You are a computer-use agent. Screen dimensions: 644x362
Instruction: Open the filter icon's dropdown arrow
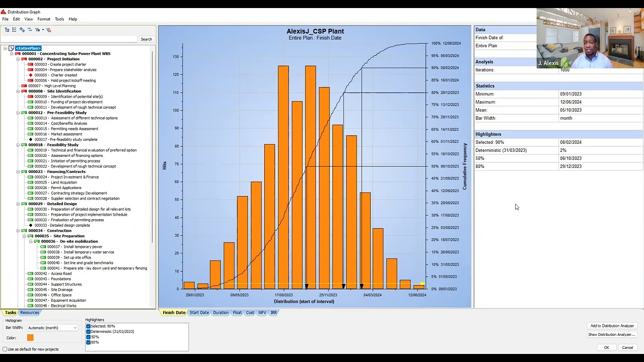43,30
